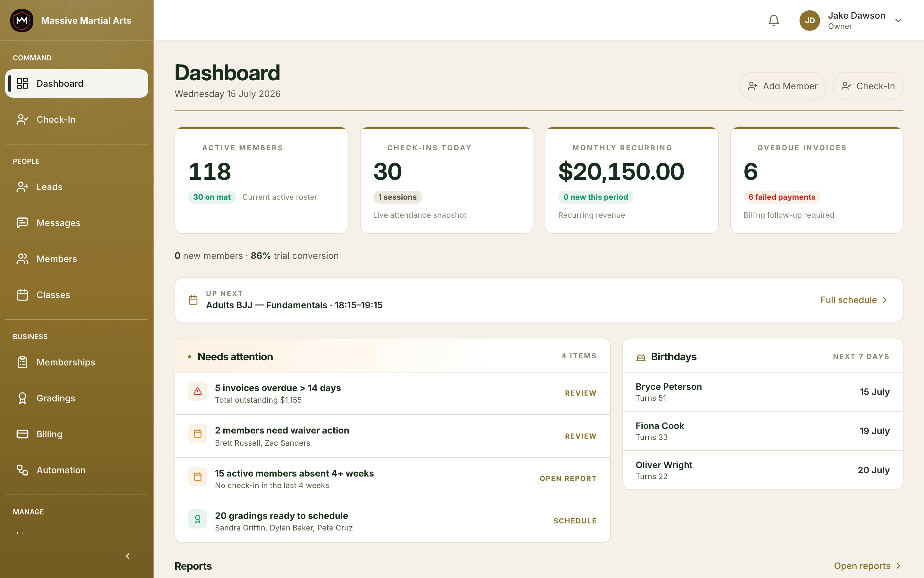
Task: Click the Memberships clipboard icon
Action: click(x=22, y=362)
